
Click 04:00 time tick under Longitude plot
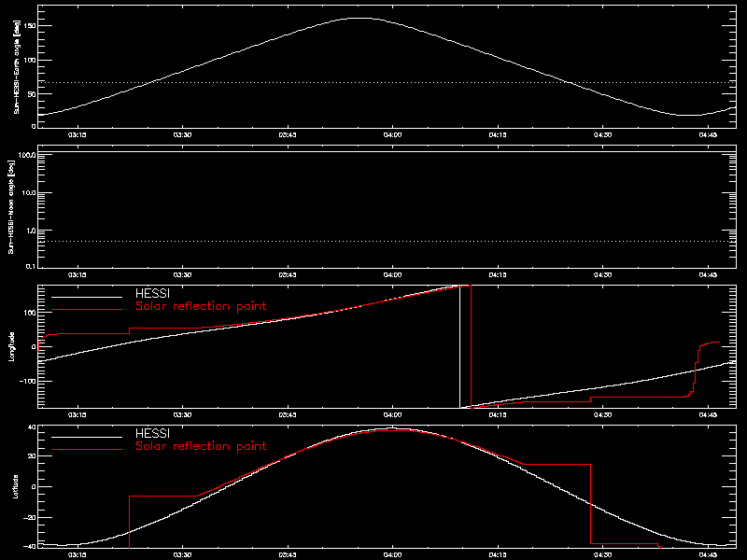pos(392,414)
